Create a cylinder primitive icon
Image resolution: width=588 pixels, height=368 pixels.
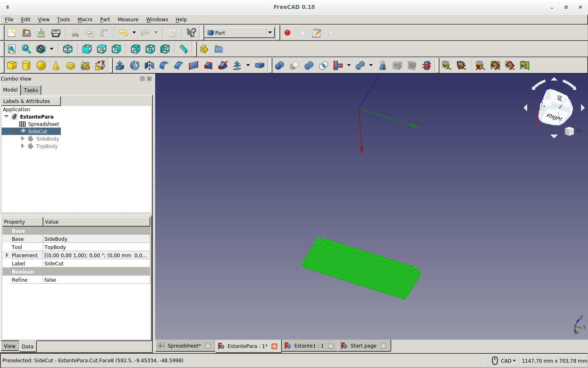point(27,65)
